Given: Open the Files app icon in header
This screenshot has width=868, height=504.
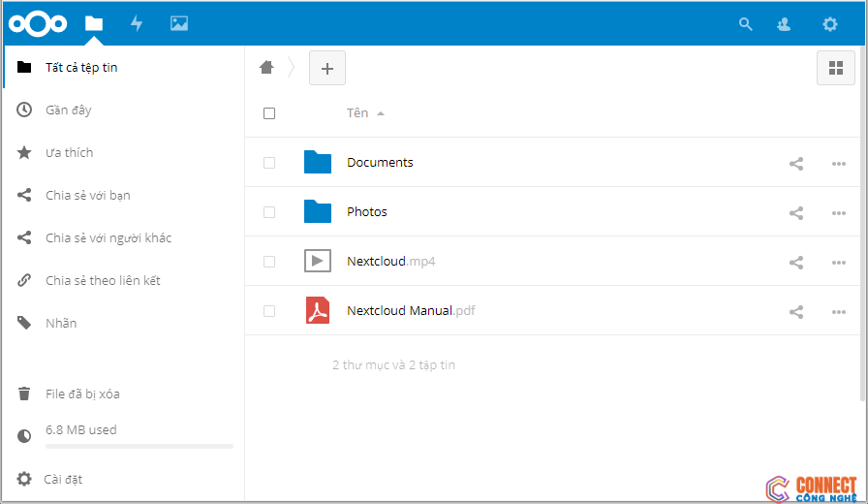Looking at the screenshot, I should pyautogui.click(x=94, y=23).
